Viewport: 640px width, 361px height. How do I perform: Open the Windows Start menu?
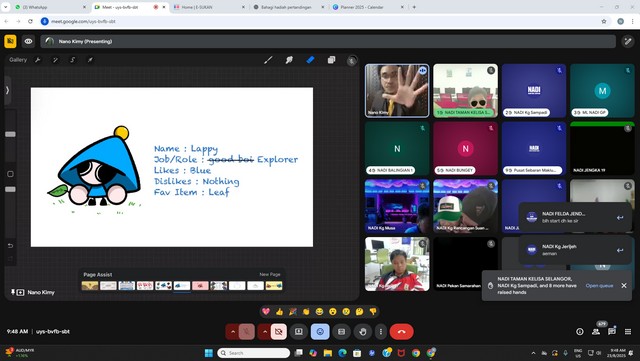[x=209, y=353]
